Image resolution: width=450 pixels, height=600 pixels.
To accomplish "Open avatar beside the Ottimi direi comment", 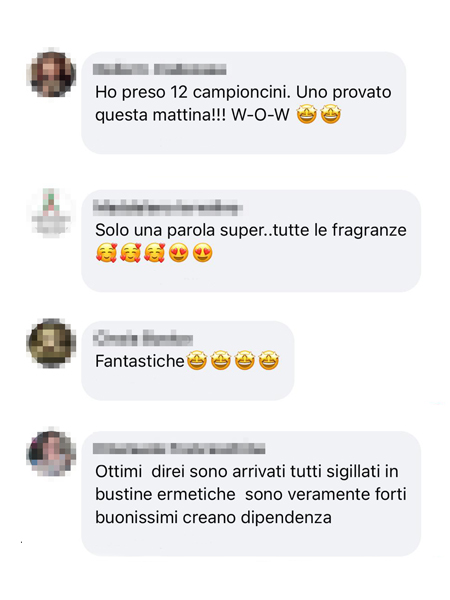I will pos(51,452).
